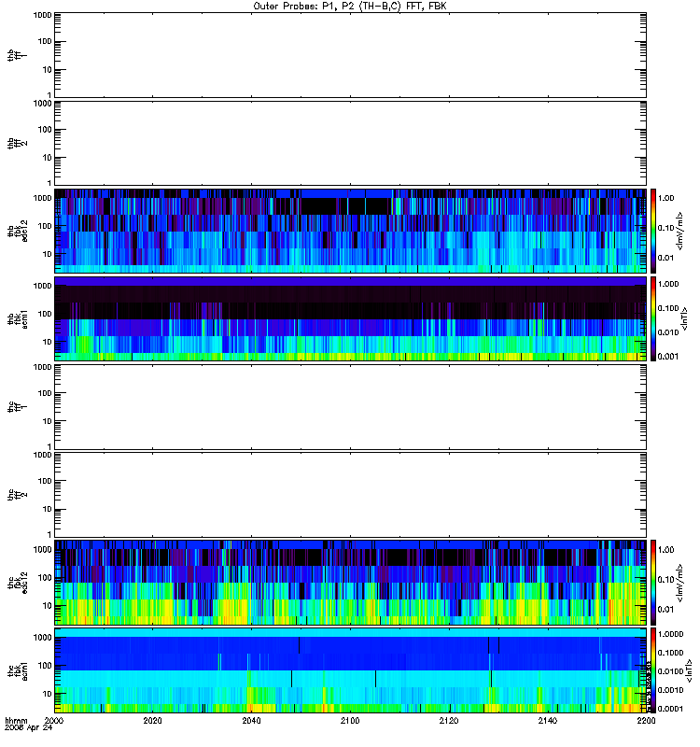This screenshot has width=700, height=747.
Task: Select the '2100' time axis label
Action: [x=350, y=721]
